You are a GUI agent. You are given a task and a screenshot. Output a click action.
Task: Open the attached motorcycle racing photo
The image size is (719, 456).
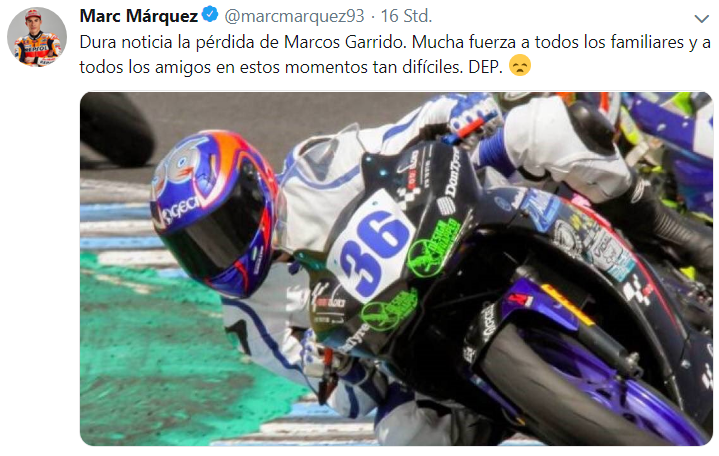[x=396, y=268]
